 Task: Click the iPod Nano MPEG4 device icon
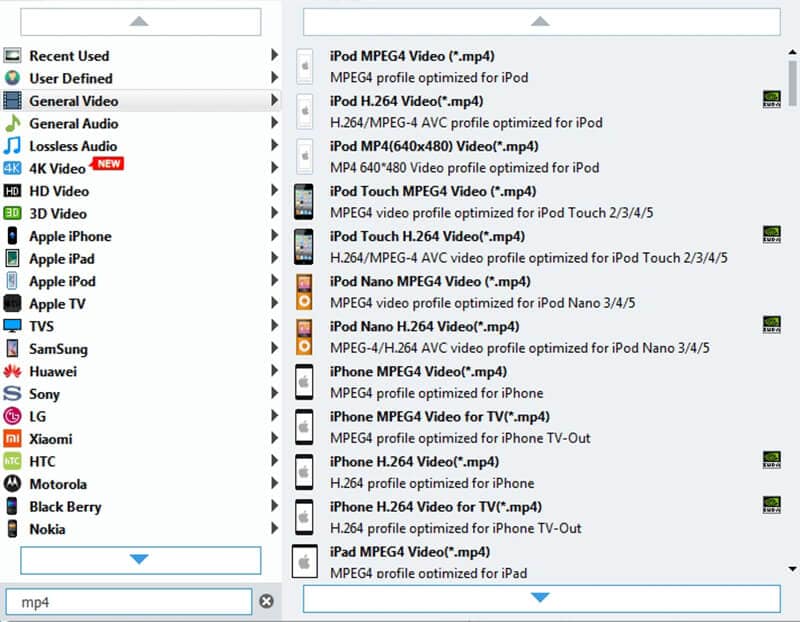pos(303,292)
